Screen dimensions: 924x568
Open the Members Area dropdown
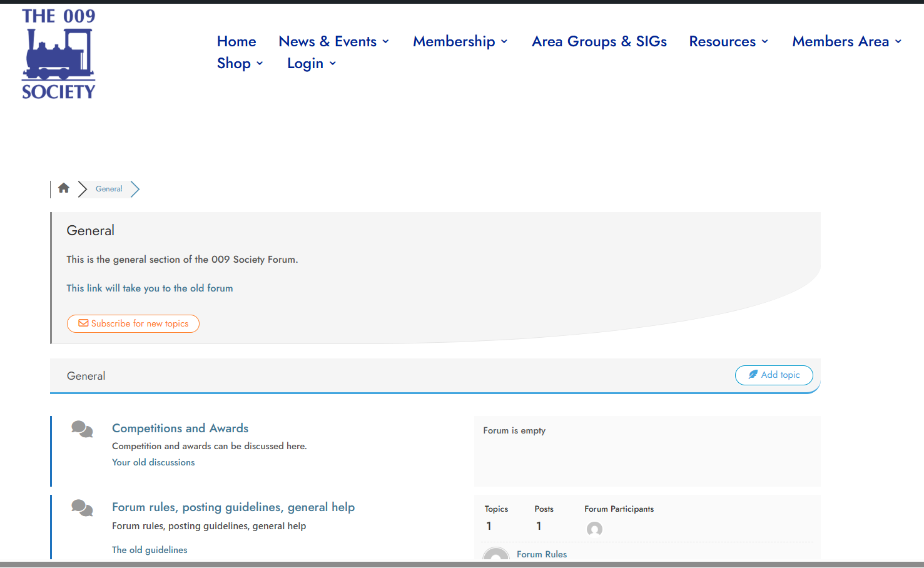coord(846,41)
